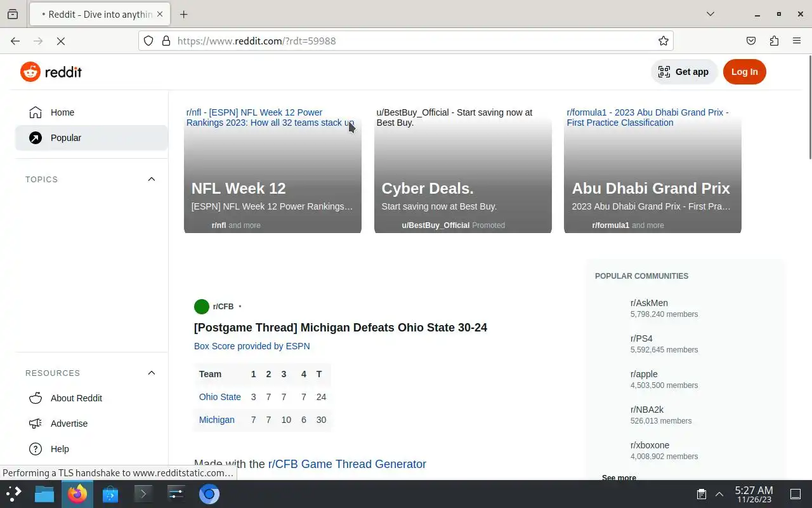
Task: Click See more under popular communities
Action: (x=619, y=477)
